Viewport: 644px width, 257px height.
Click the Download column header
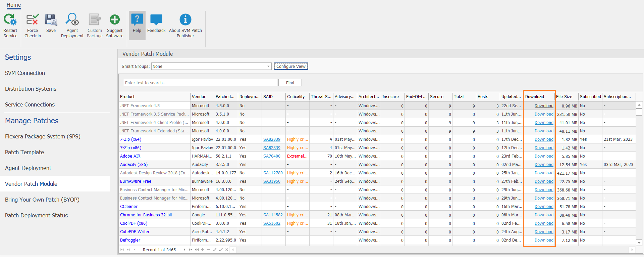[x=539, y=96]
